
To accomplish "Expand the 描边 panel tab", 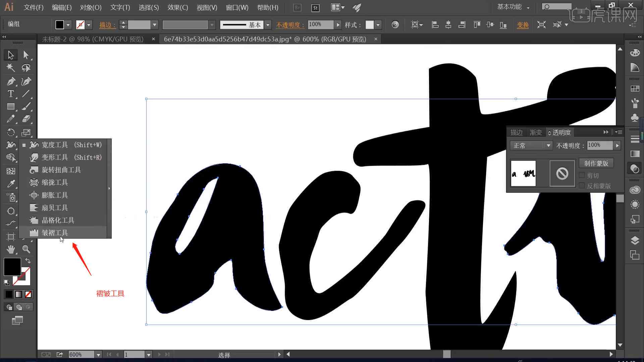I will coord(516,132).
